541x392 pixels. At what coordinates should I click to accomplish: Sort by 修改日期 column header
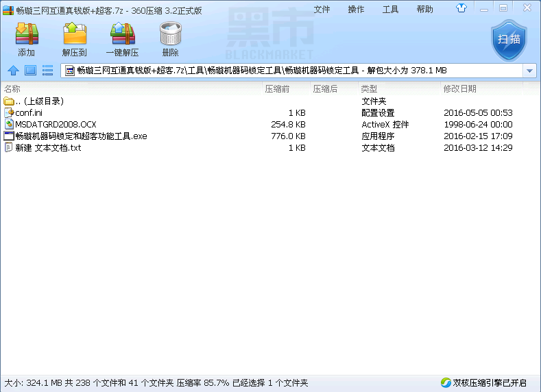coord(481,89)
